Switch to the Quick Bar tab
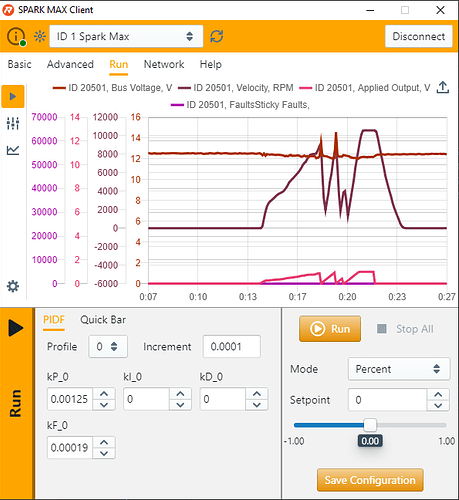 103,320
